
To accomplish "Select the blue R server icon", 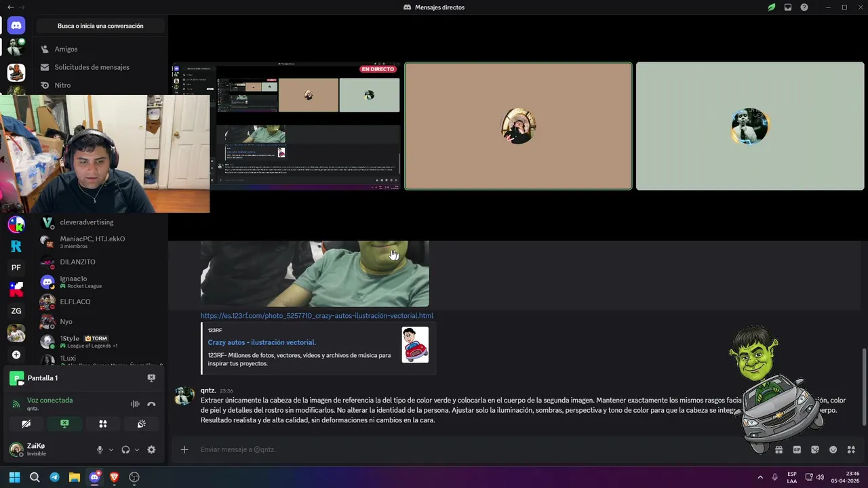I will [16, 245].
